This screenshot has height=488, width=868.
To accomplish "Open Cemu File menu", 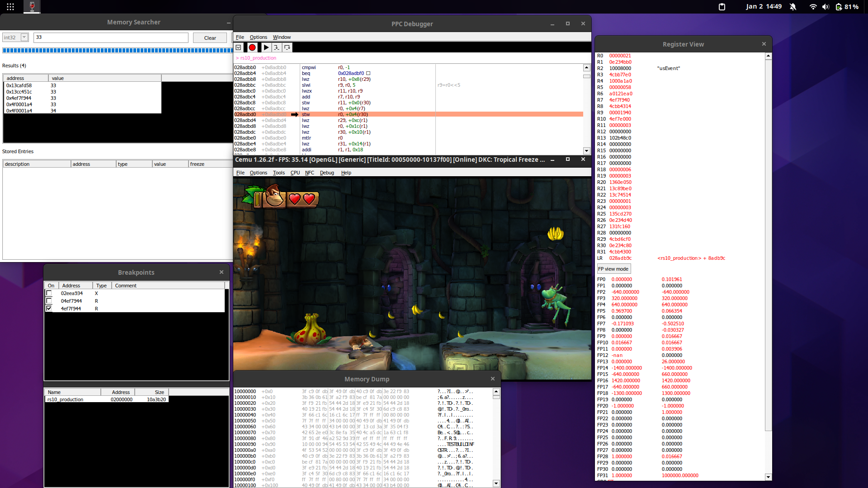I will (240, 173).
